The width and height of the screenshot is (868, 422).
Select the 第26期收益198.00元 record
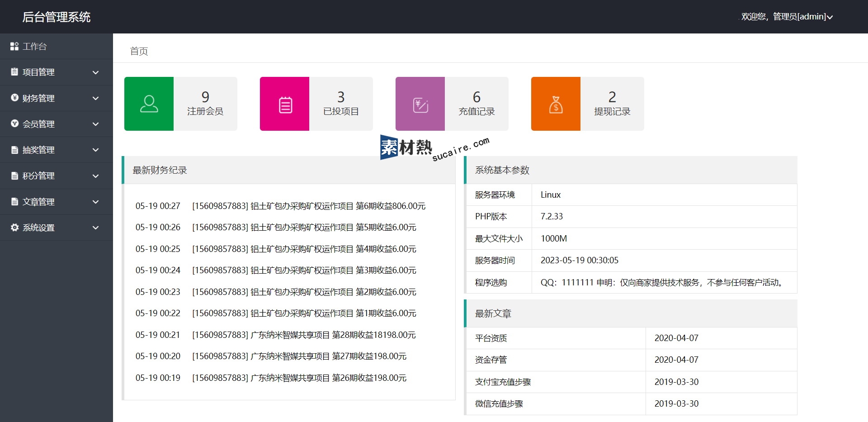271,378
